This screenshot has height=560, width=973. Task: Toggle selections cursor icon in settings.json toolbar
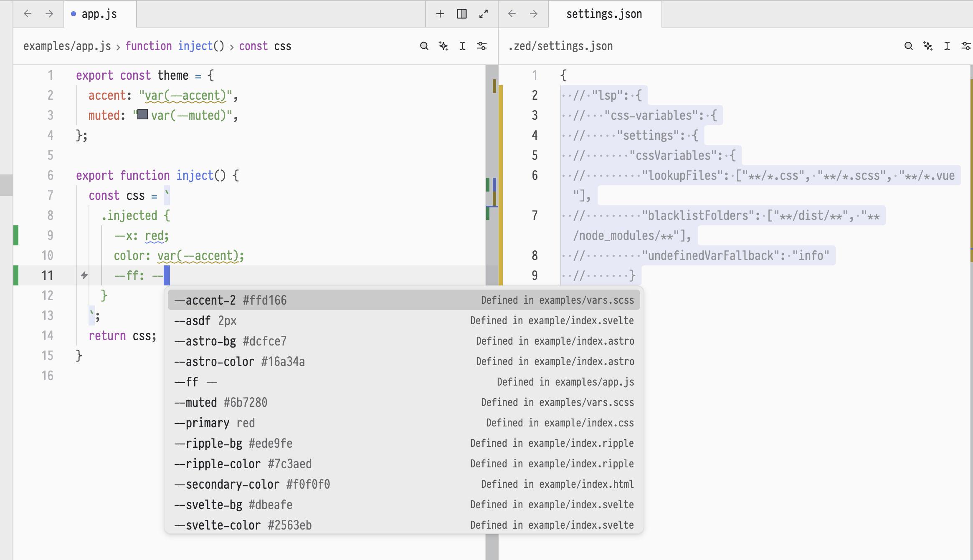(x=947, y=46)
